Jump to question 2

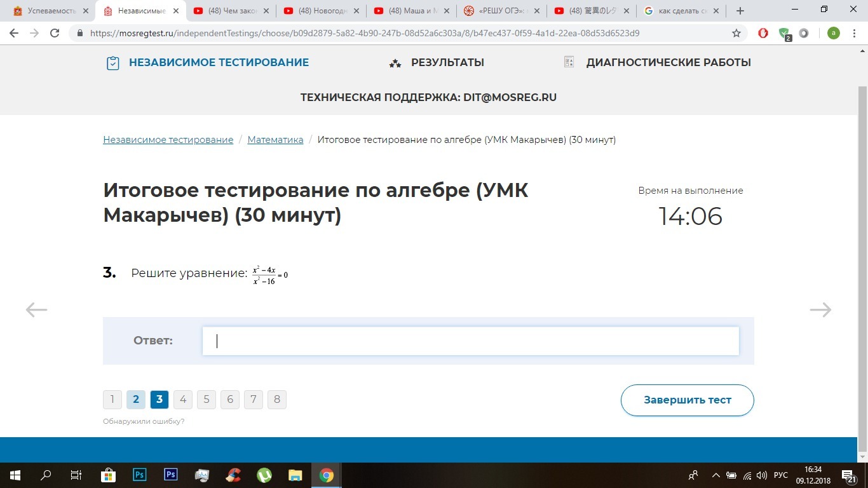pos(136,400)
